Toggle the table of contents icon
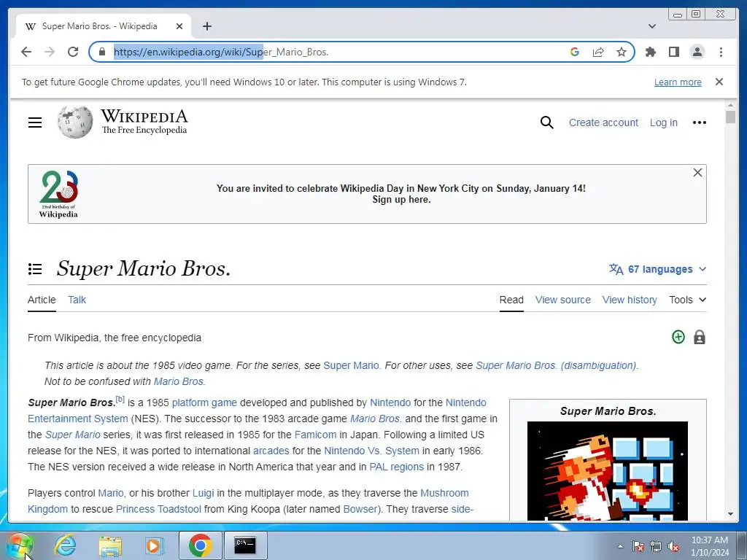Viewport: 747px width, 560px height. click(x=35, y=269)
